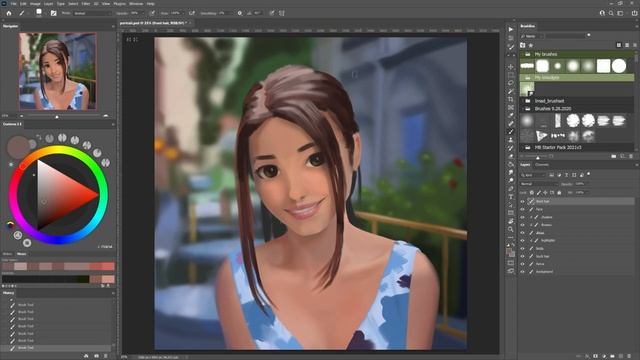
Task: Create a new brush group folder icon
Action: coord(614,156)
